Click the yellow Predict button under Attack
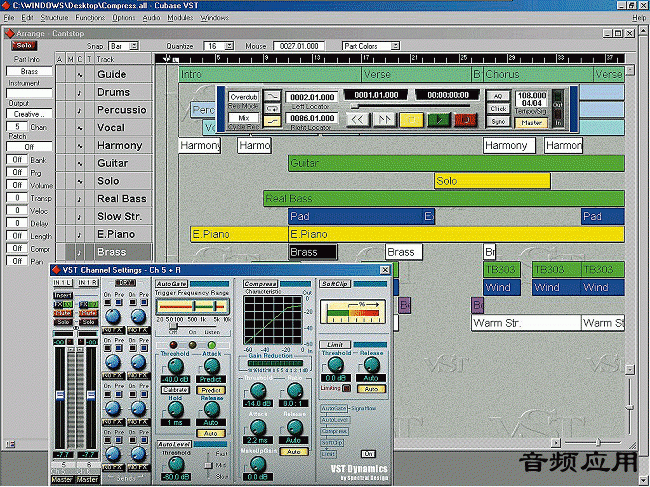Viewport: 650px width, 487px height. (x=211, y=390)
